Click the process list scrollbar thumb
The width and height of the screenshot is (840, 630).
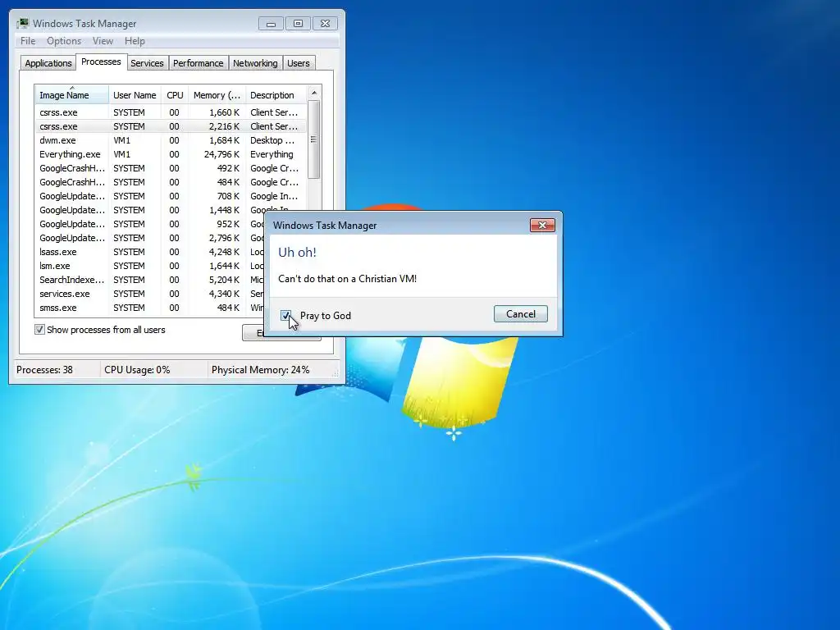click(314, 139)
